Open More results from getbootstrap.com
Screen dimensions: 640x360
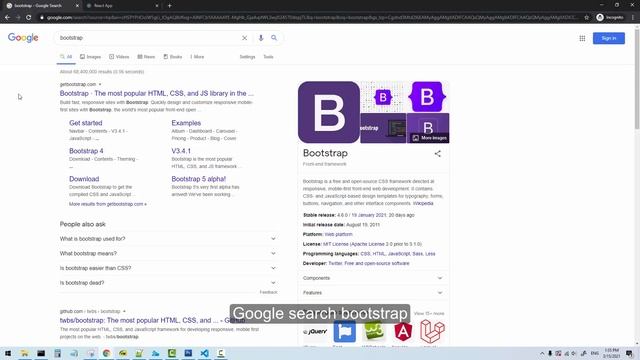tap(108, 204)
